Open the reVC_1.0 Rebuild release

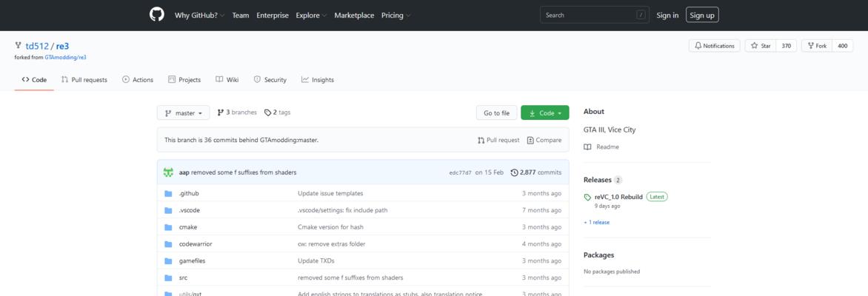pos(618,197)
